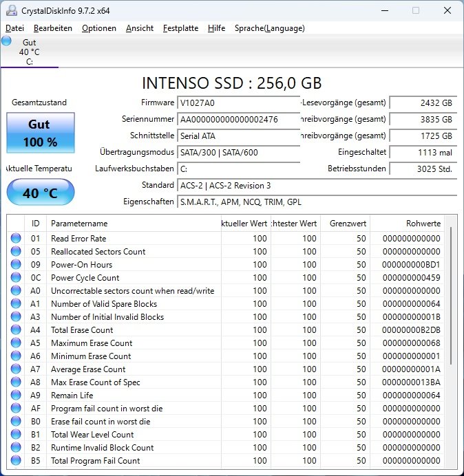464x476 pixels.
Task: Minimize the CrystalDiskInfo window
Action: [385, 10]
